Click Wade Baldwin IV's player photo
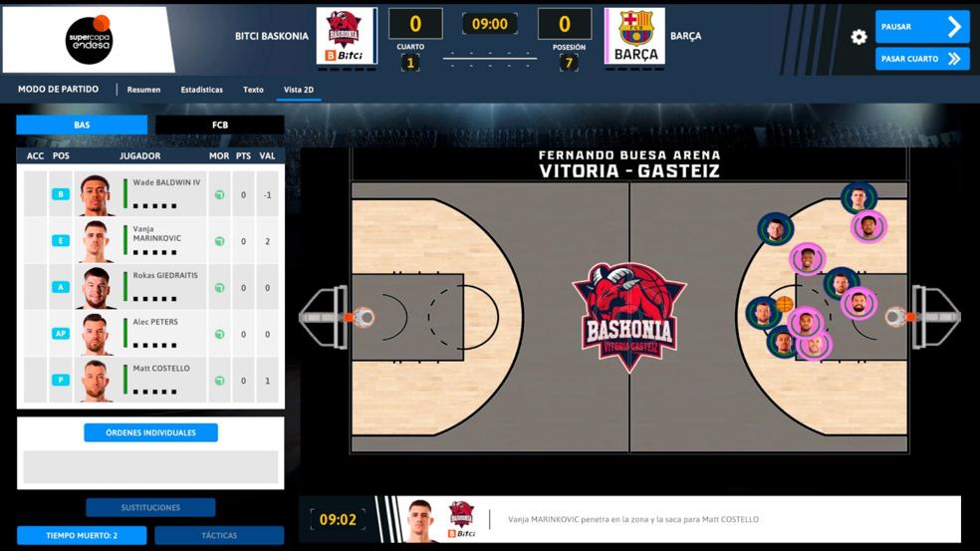 point(97,195)
